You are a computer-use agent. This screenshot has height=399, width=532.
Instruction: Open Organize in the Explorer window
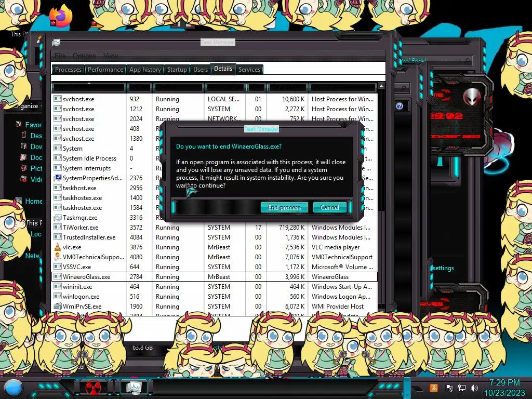27,106
